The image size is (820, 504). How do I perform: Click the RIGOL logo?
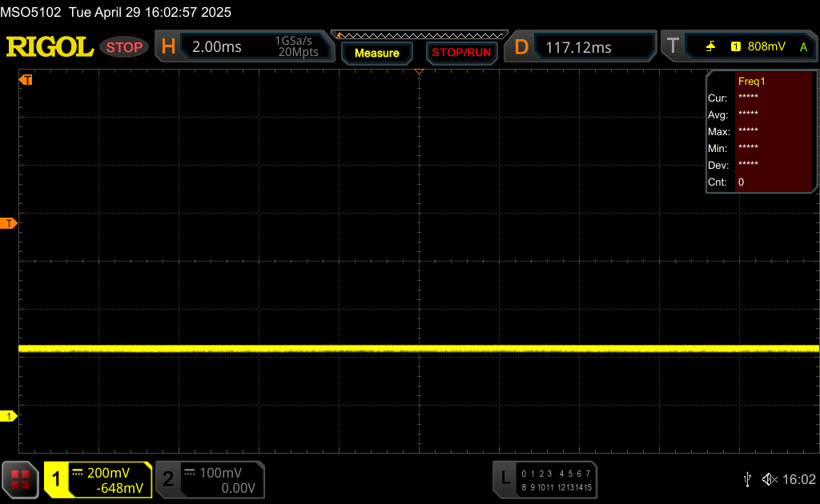(50, 47)
